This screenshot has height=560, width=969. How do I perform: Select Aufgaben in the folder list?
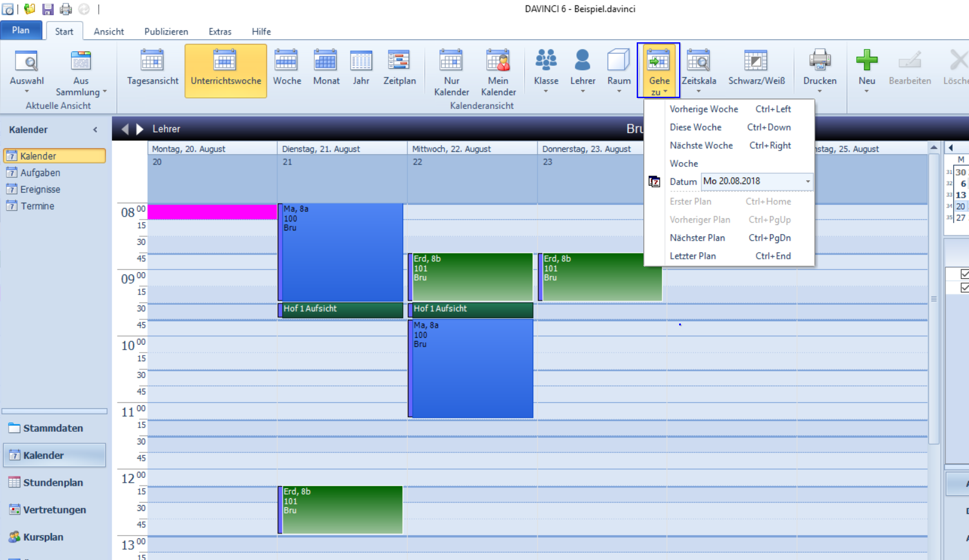coord(40,173)
